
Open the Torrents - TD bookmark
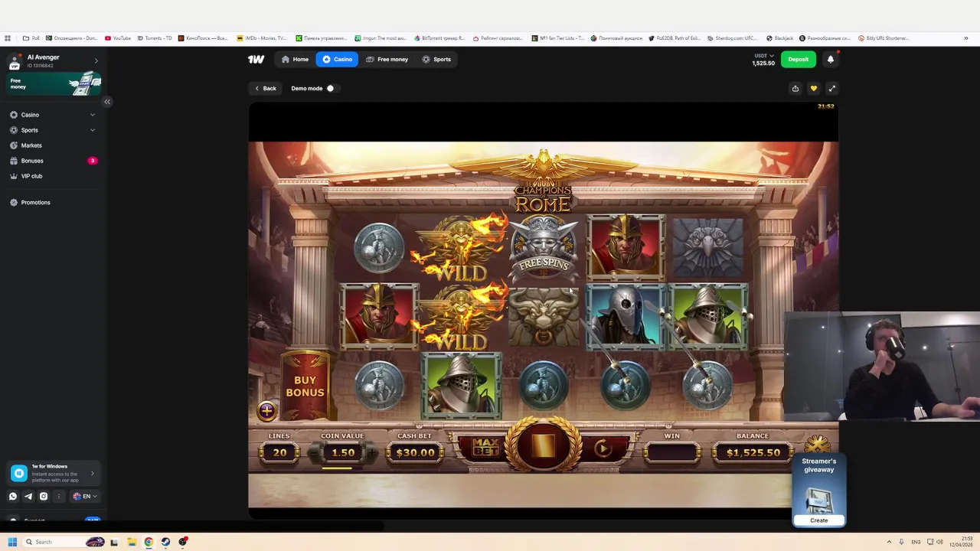coord(154,38)
